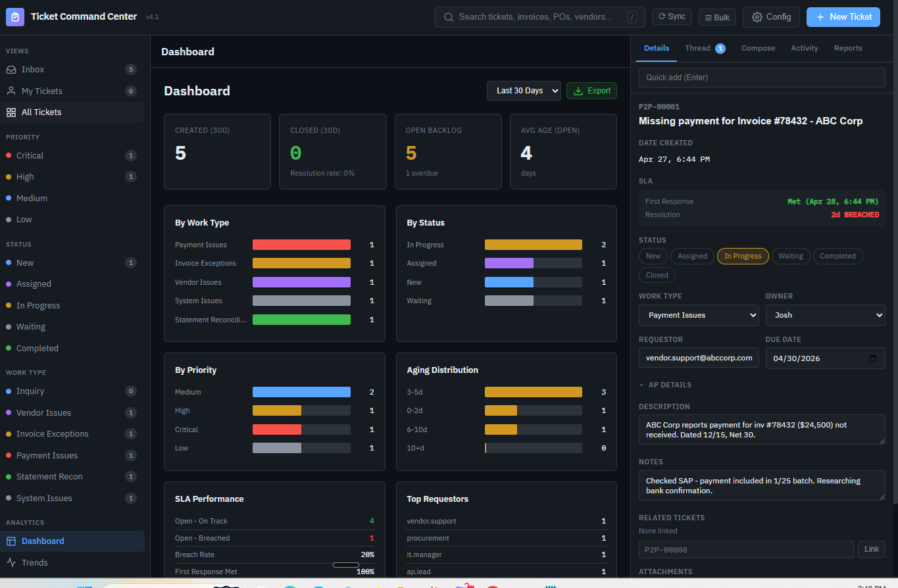
Task: Click the red dot beside Critical priority
Action: (9, 156)
